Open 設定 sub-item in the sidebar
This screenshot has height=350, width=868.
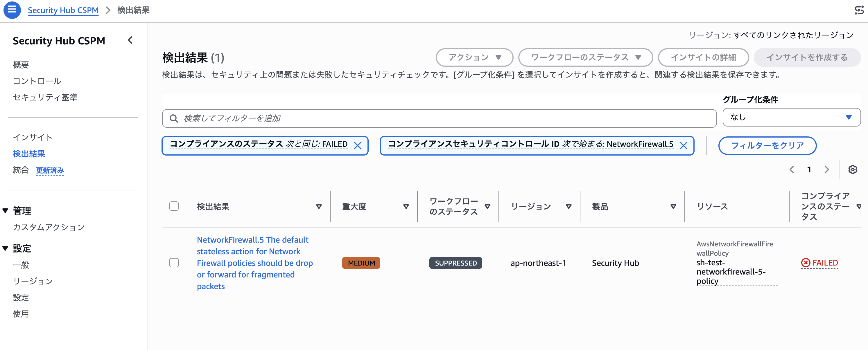[21, 297]
